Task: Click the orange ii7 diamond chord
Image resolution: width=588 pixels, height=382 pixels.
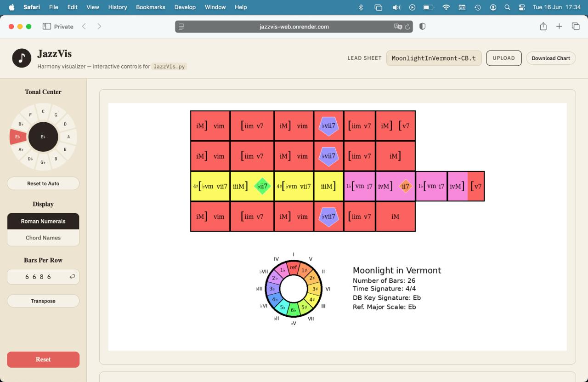Action: 405,186
